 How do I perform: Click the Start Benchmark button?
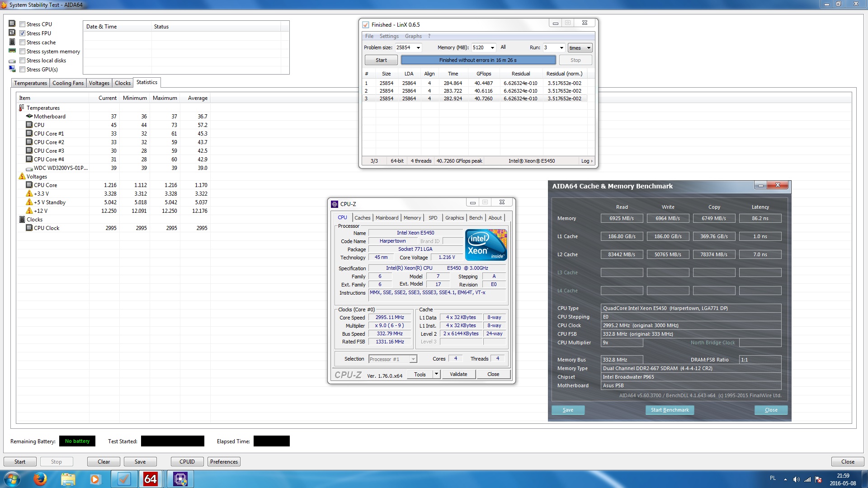coord(670,410)
